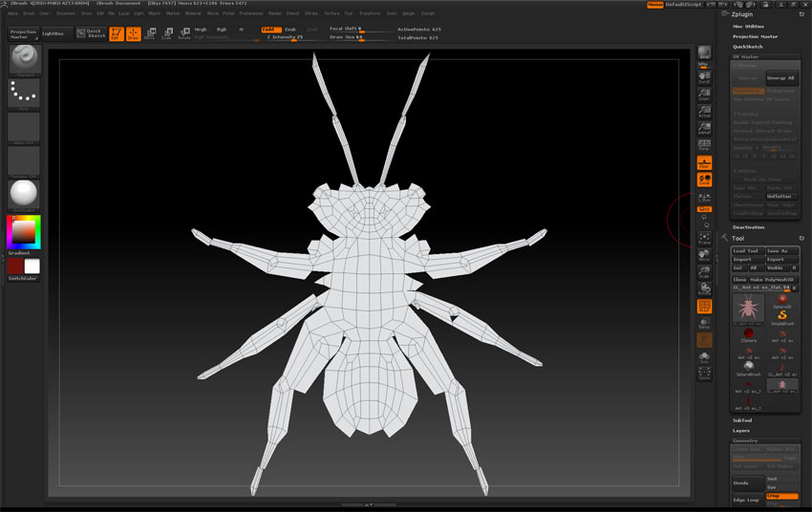The width and height of the screenshot is (812, 512).
Task: Adjust the Draw Size slider
Action: click(x=359, y=38)
